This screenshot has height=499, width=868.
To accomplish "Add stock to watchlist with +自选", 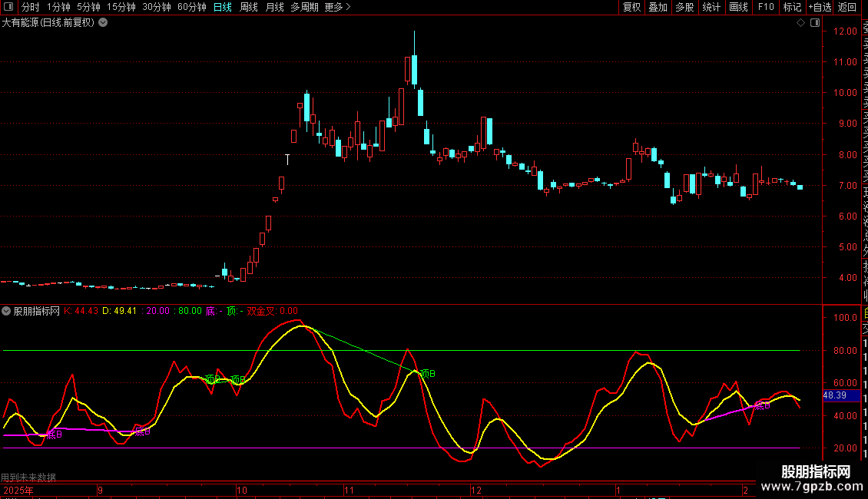I will coord(820,8).
